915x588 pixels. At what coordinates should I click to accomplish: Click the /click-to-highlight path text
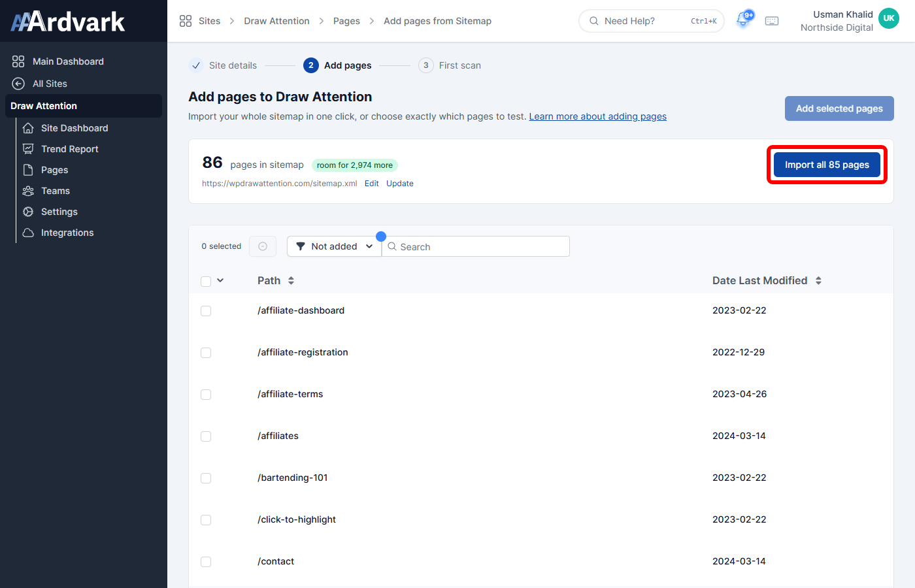297,519
